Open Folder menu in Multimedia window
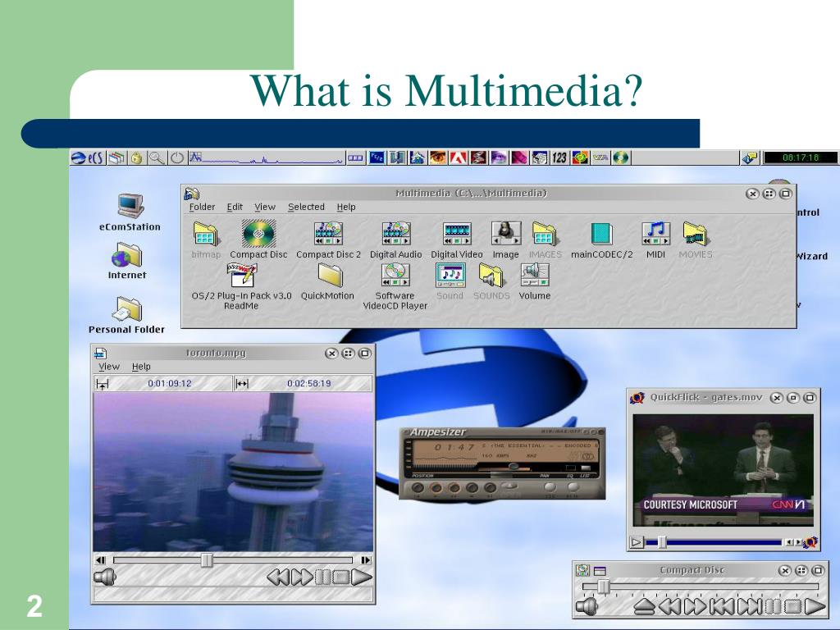This screenshot has height=630, width=840. click(x=202, y=207)
